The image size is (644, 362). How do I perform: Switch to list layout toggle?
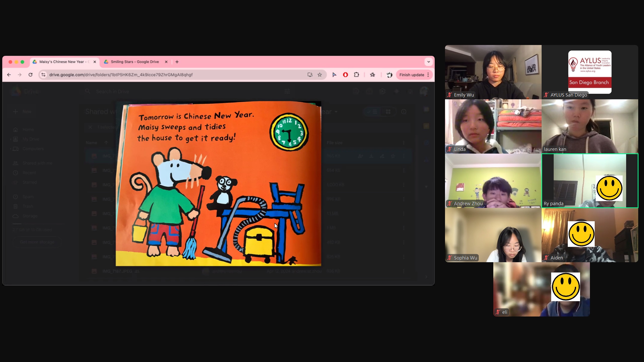click(x=372, y=112)
